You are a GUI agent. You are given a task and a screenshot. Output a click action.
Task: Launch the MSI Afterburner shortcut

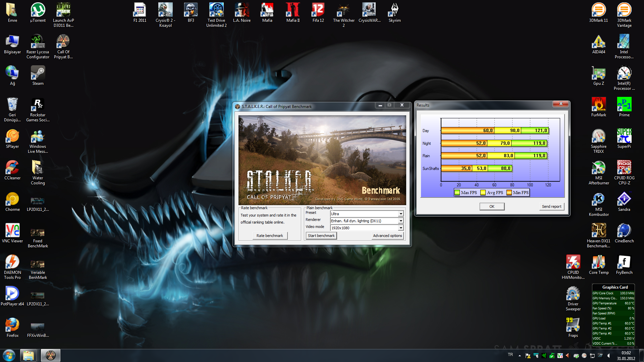tap(598, 168)
